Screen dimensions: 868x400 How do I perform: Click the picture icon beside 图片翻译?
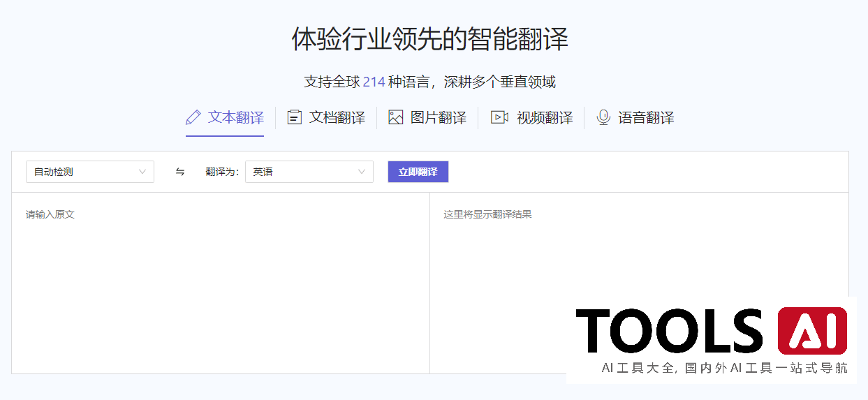click(x=396, y=117)
